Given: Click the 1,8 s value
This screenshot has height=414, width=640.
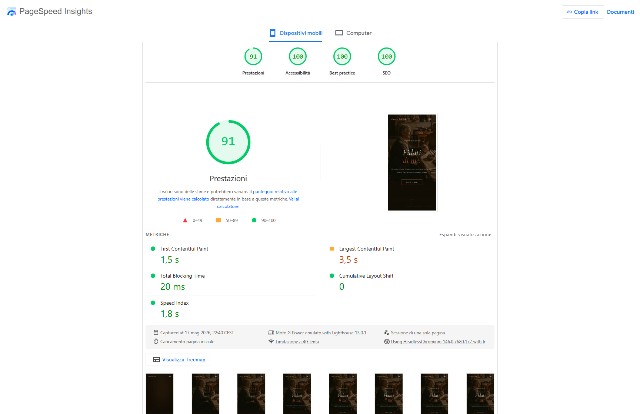Looking at the screenshot, I should [170, 314].
